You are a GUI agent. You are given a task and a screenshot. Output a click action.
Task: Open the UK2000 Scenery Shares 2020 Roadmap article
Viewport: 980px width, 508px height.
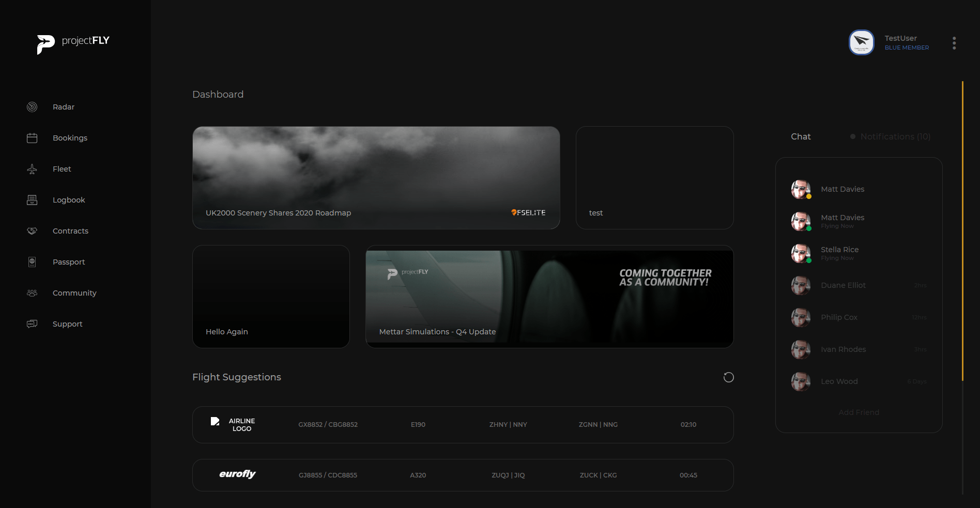coord(376,178)
